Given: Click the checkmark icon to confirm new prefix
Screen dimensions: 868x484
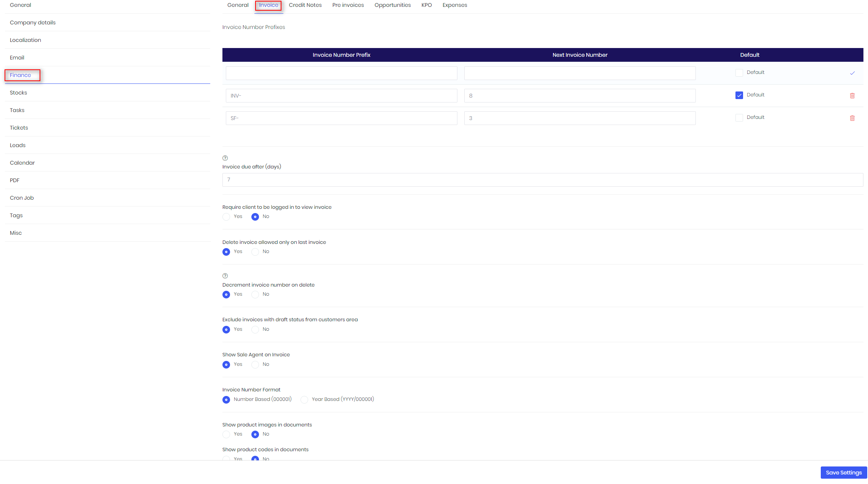Looking at the screenshot, I should pos(852,73).
